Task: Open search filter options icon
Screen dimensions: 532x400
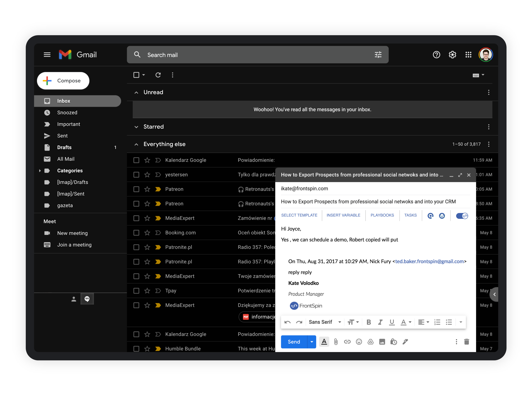Action: [x=378, y=55]
